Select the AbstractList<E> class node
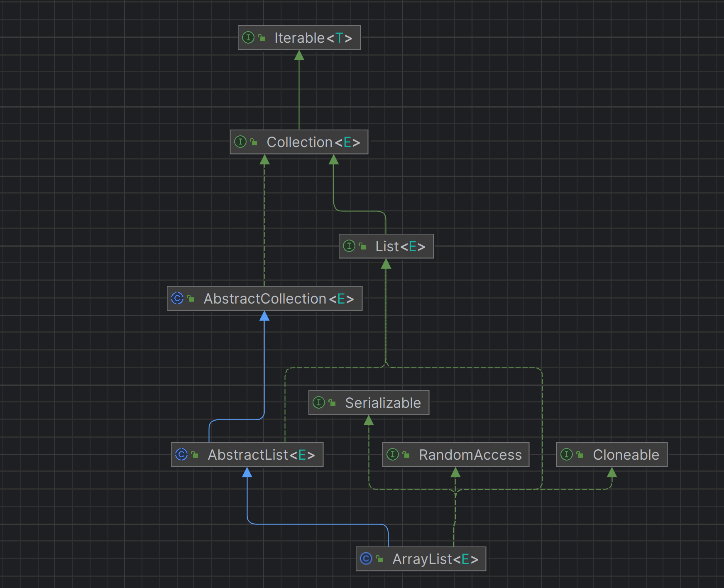The image size is (724, 588). coord(247,455)
